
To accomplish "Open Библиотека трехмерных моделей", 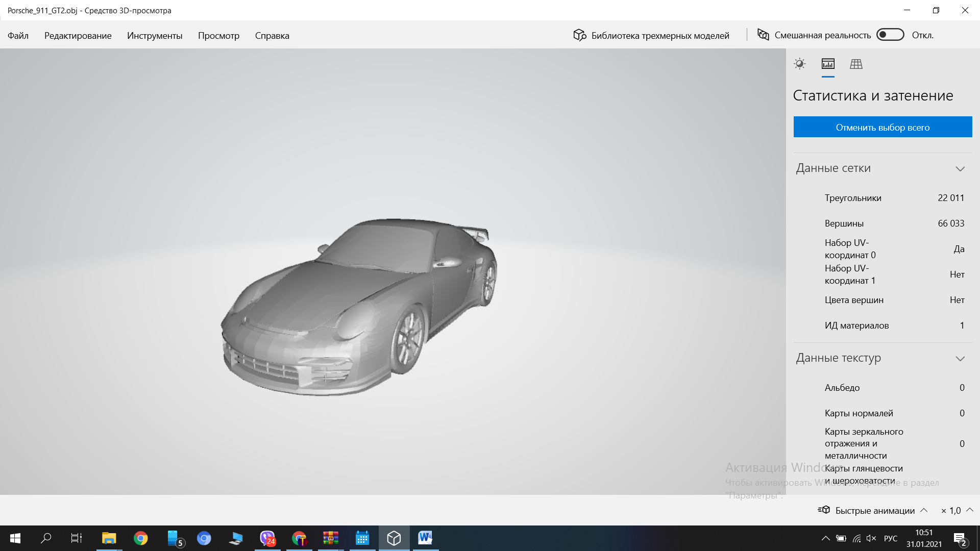I will coord(660,36).
